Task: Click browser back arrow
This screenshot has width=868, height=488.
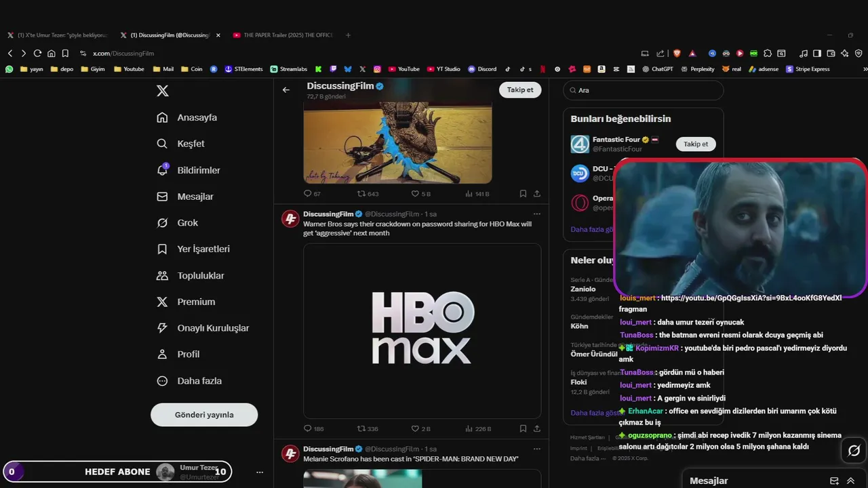Action: 10,53
